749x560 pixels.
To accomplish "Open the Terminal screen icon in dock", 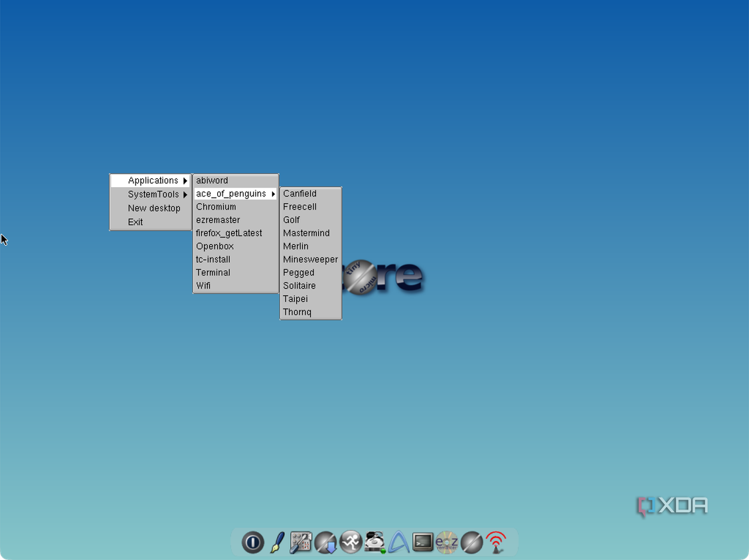I will (x=423, y=542).
